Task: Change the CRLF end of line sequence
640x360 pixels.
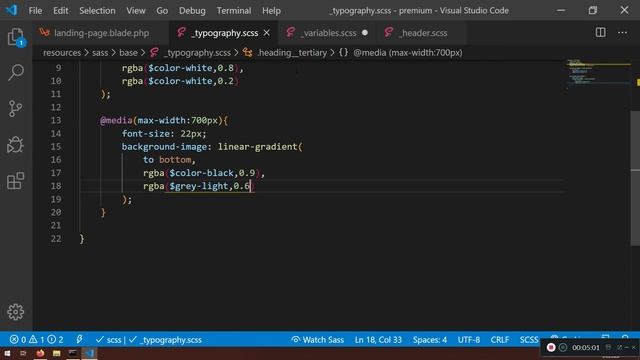Action: pyautogui.click(x=500, y=340)
